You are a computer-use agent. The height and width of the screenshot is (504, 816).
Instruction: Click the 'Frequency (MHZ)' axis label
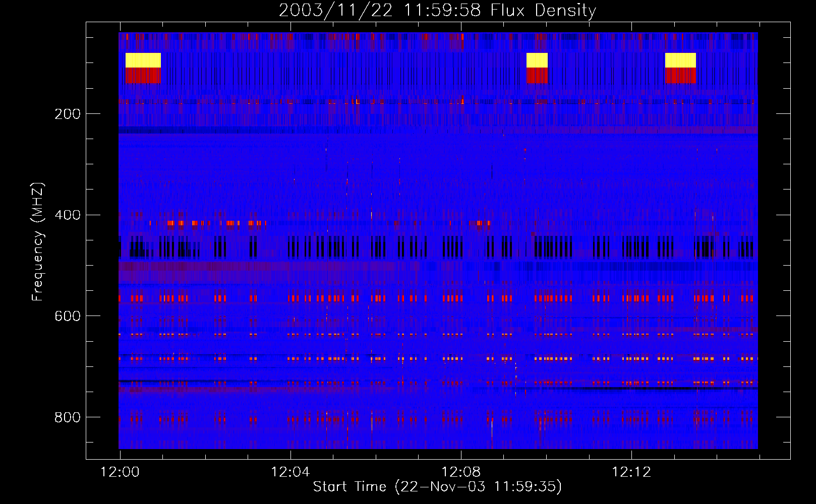(x=38, y=242)
